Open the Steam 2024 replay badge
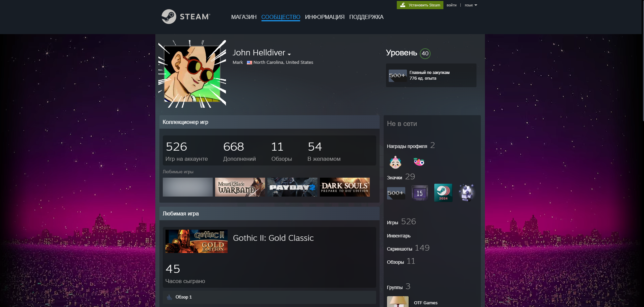This screenshot has height=307, width=644. 443,193
